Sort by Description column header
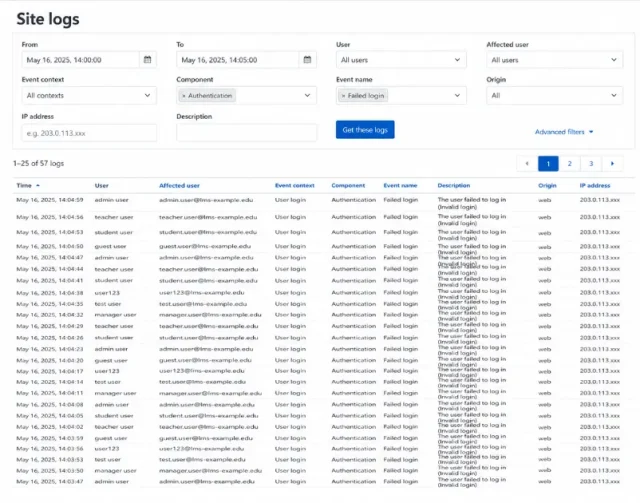640x503 pixels. point(453,185)
